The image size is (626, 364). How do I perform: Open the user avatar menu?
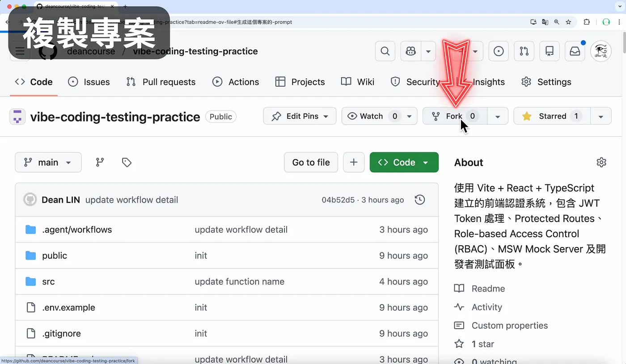coord(601,51)
